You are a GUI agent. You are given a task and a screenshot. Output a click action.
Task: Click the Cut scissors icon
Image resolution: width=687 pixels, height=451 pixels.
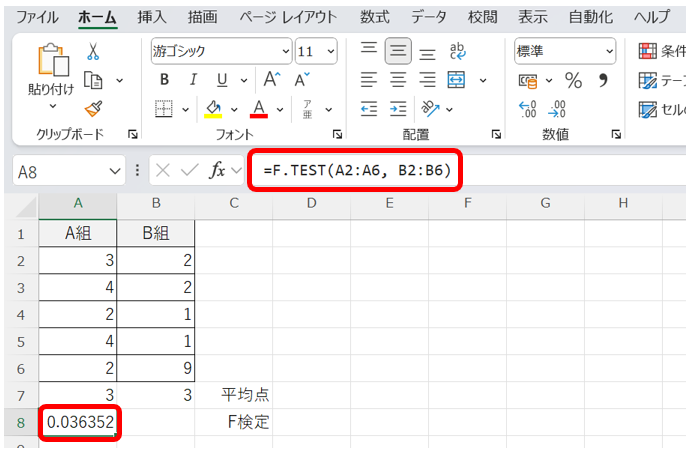pos(92,51)
